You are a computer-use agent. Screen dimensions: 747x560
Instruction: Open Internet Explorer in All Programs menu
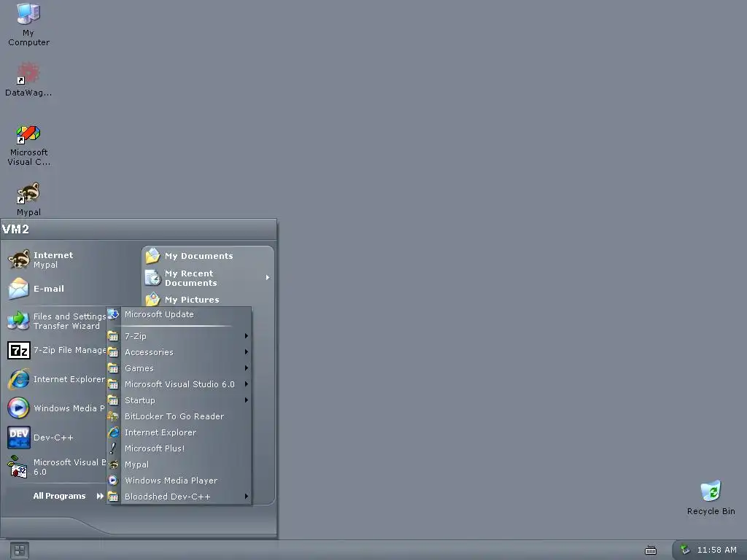point(179,432)
